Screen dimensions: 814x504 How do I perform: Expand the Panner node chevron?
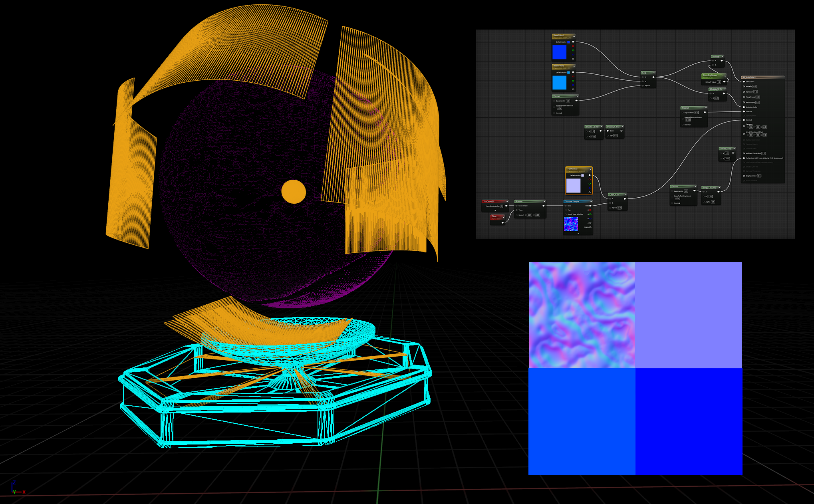point(544,201)
